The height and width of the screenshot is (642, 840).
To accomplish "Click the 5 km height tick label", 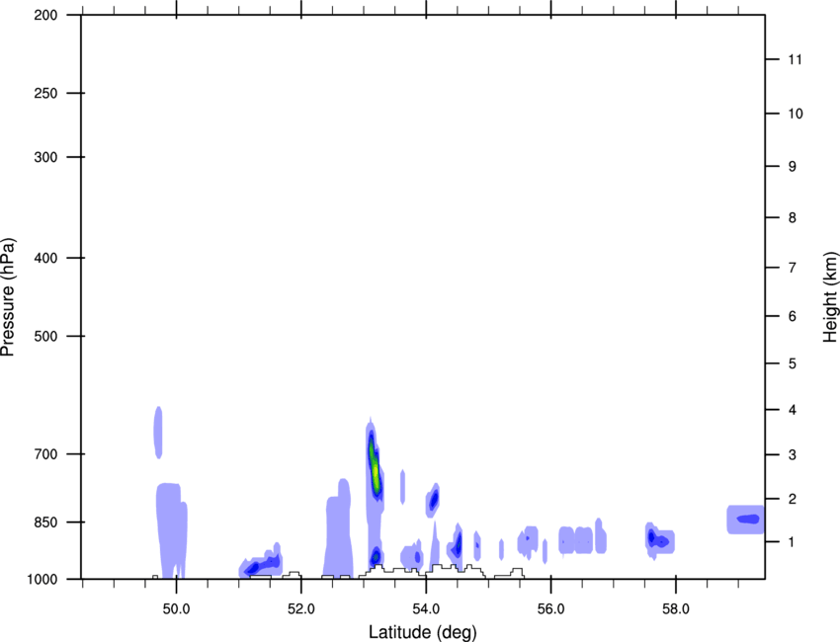I will click(793, 364).
